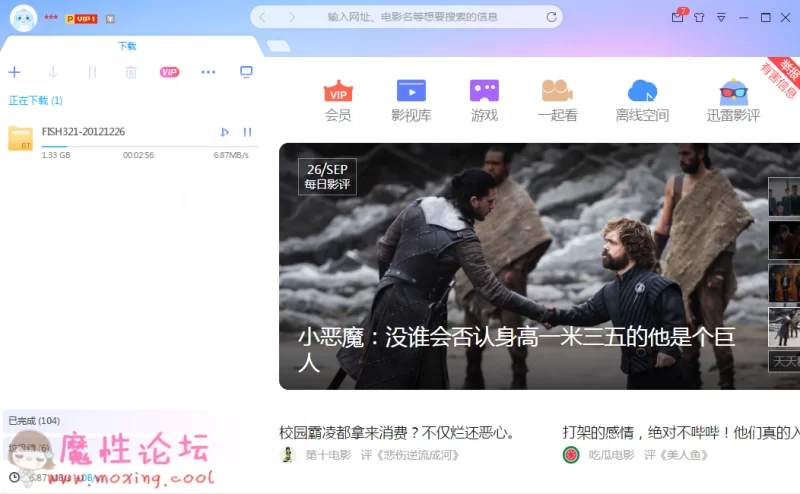Click the VIP 1 badge
Viewport: 800px width, 494px height.
point(82,19)
